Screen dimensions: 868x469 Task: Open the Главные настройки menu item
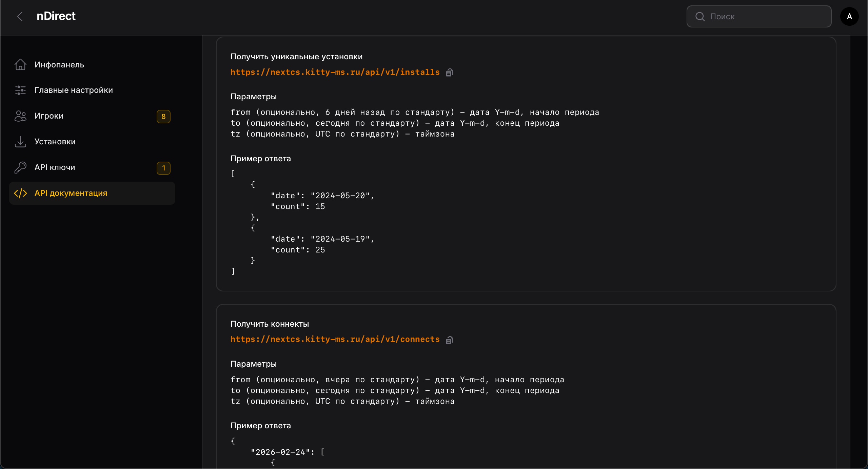tap(74, 90)
